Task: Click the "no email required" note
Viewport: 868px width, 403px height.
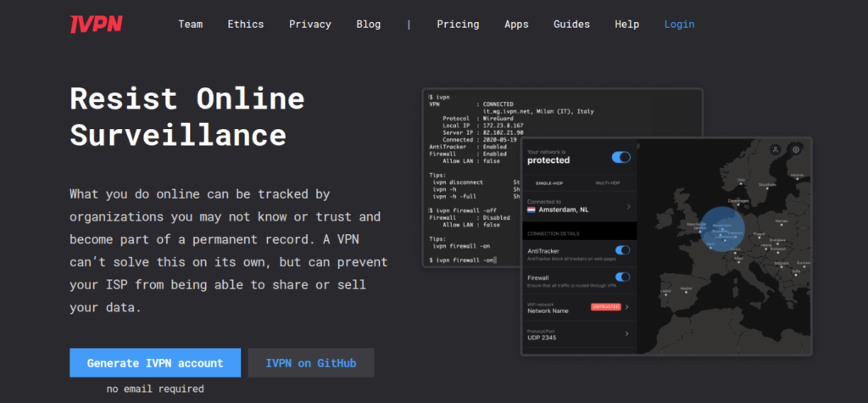Action: [155, 389]
